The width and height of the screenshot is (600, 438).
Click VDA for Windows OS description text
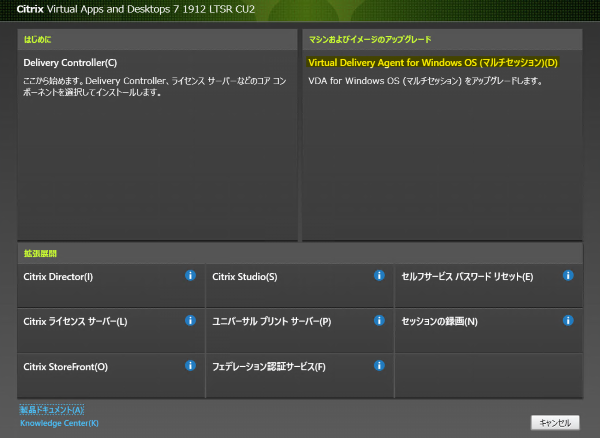pyautogui.click(x=425, y=81)
